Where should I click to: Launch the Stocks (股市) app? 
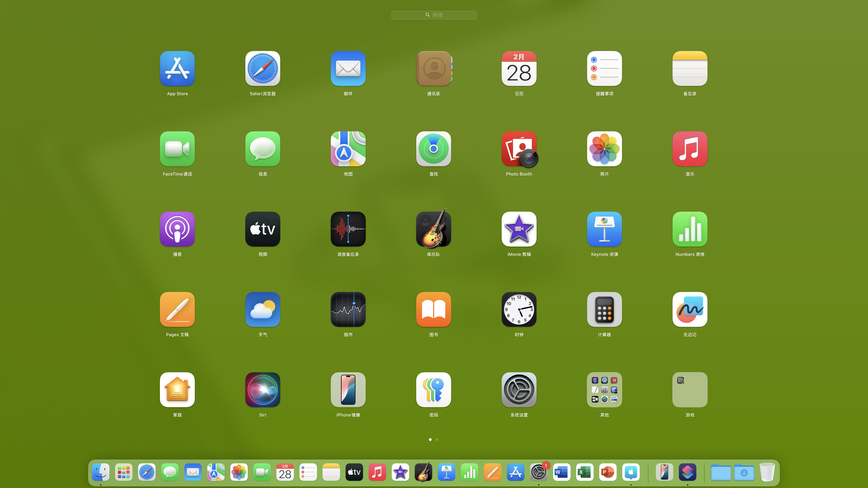tap(348, 309)
